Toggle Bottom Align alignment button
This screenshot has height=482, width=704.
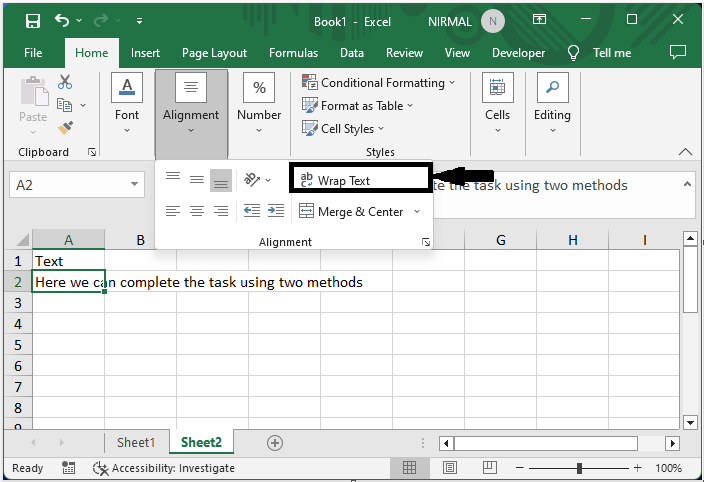[x=220, y=180]
